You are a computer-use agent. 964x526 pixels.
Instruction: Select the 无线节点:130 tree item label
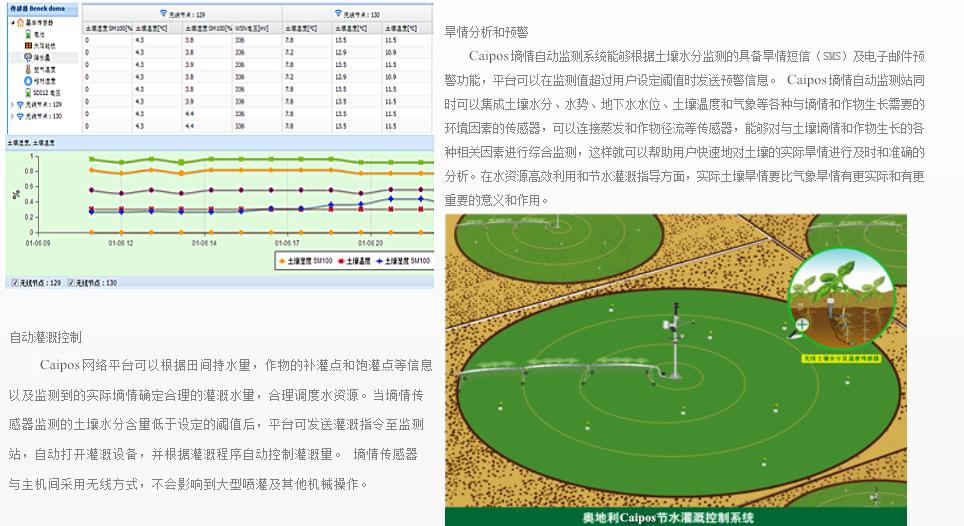click(44, 116)
